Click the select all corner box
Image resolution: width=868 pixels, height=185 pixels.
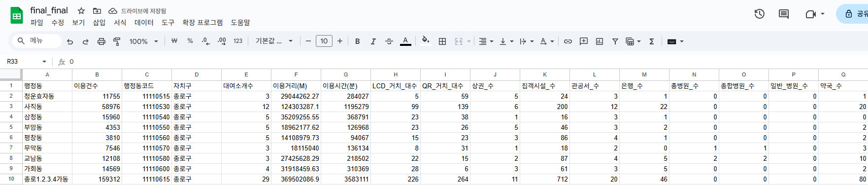point(11,74)
